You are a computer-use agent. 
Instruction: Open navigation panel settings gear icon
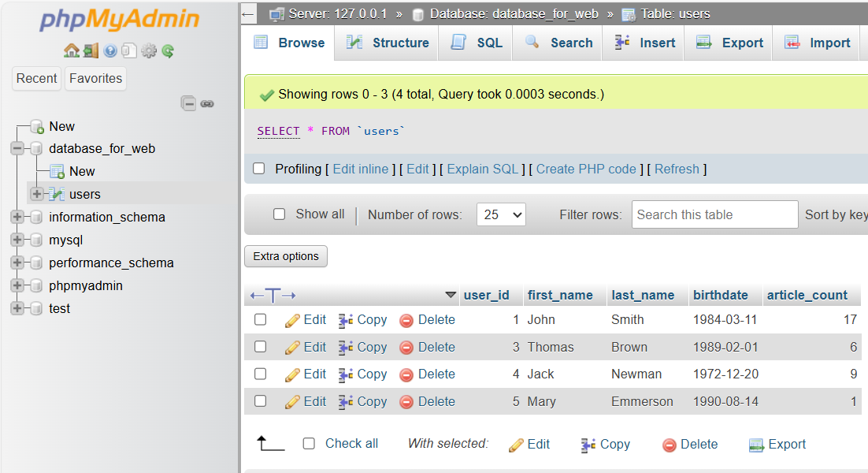[x=148, y=51]
